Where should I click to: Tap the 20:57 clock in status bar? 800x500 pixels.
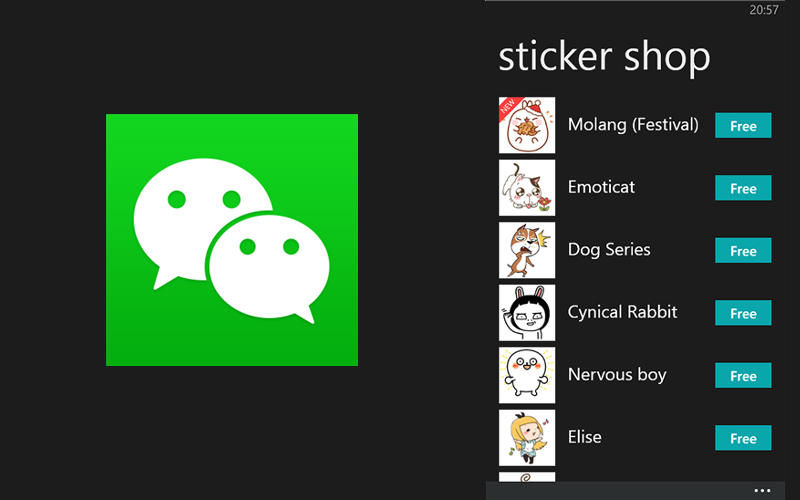pos(764,10)
